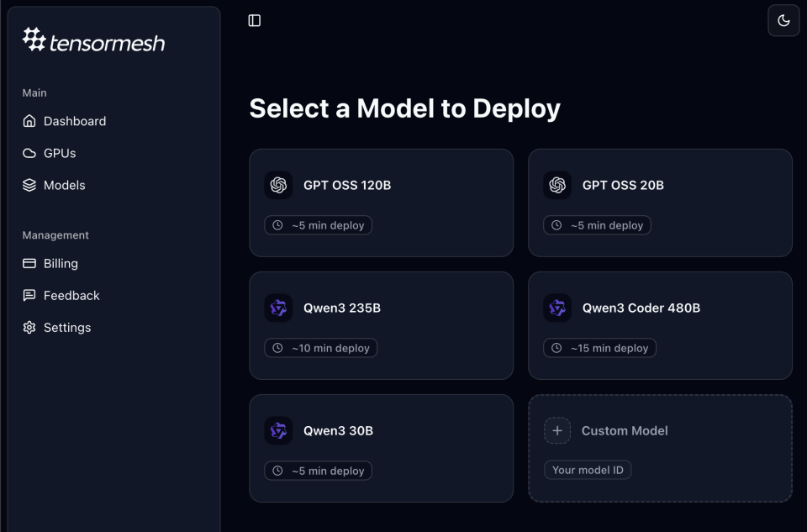
Task: Toggle the sidebar panel icon
Action: click(255, 20)
